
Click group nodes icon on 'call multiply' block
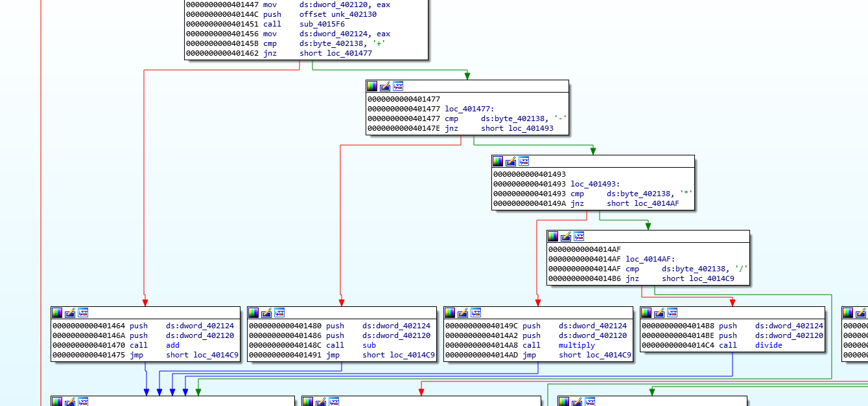click(476, 313)
